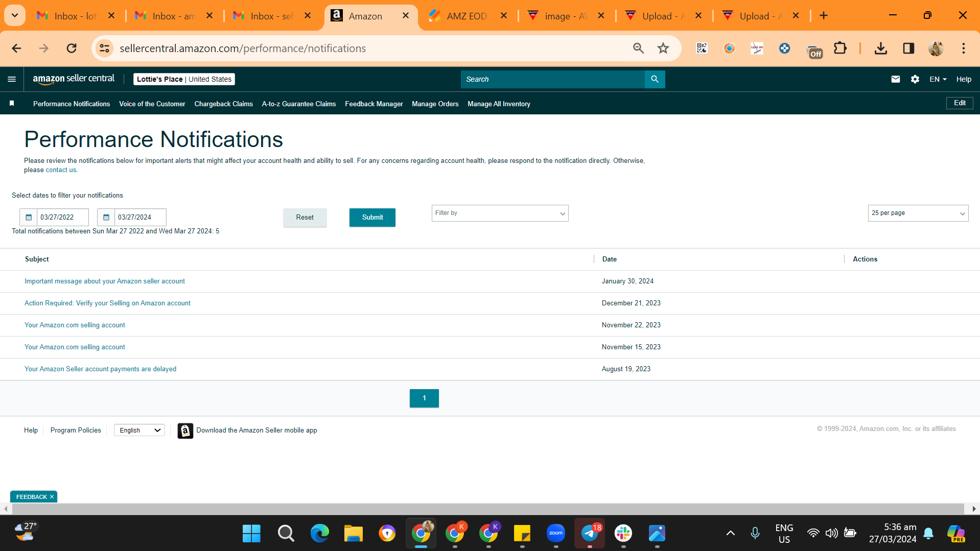Open the Windows Start menu

[251, 534]
